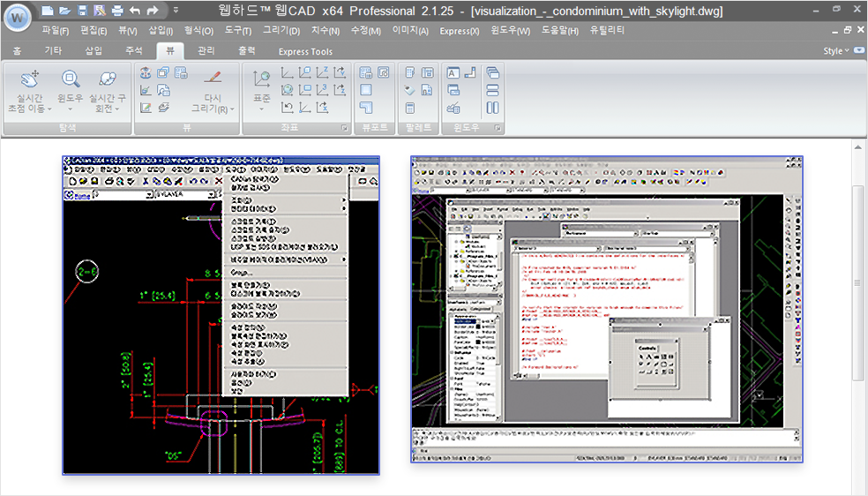Open the round W application menu button

pos(18,17)
